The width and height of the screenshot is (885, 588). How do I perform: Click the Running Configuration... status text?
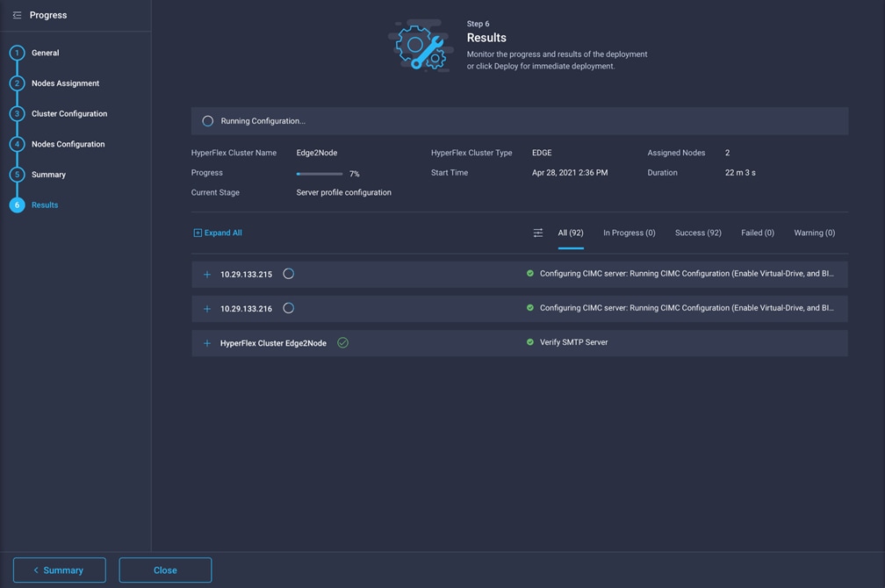(263, 121)
